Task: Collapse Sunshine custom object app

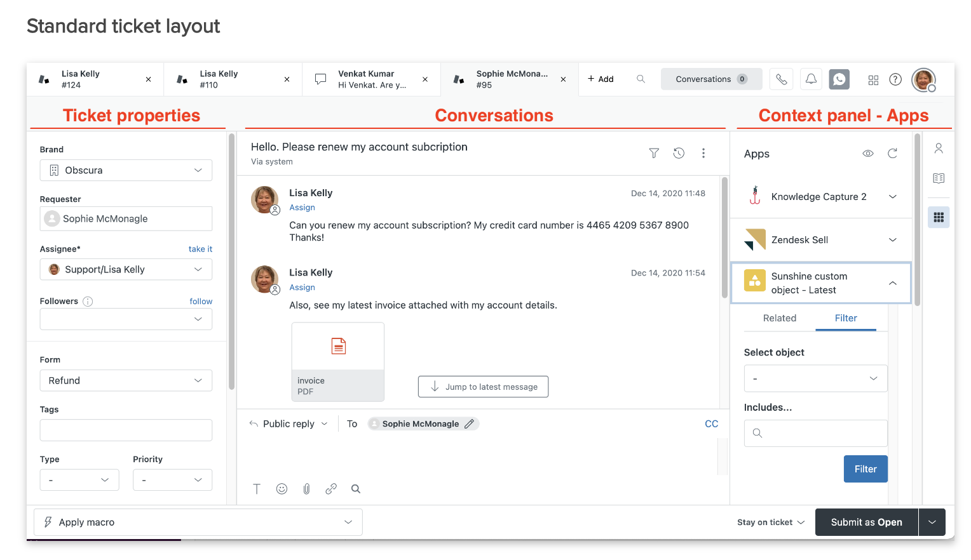Action: [892, 283]
